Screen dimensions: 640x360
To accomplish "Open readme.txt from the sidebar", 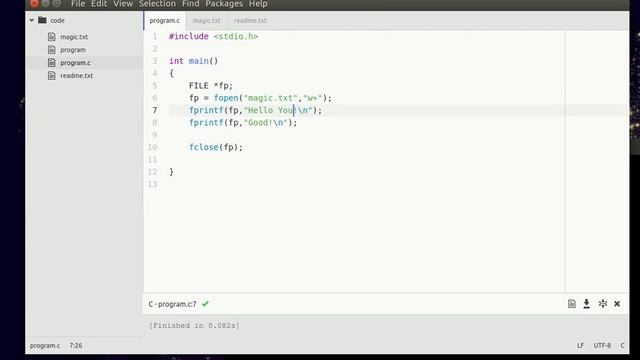I will (x=76, y=76).
